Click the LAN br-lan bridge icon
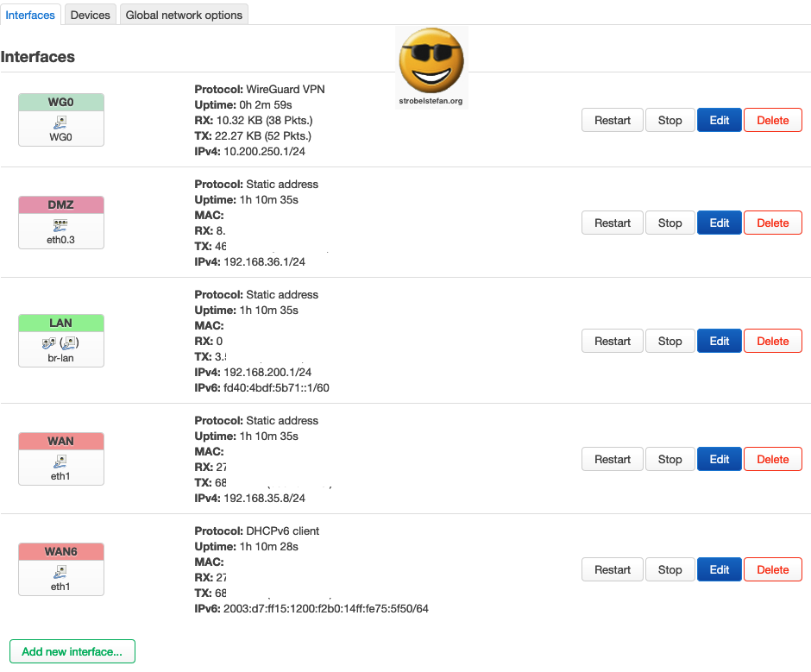Image resolution: width=811 pixels, height=672 pixels. (60, 343)
